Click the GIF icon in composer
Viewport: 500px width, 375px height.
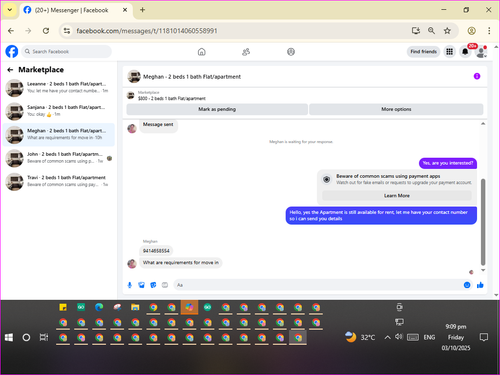pos(165,285)
